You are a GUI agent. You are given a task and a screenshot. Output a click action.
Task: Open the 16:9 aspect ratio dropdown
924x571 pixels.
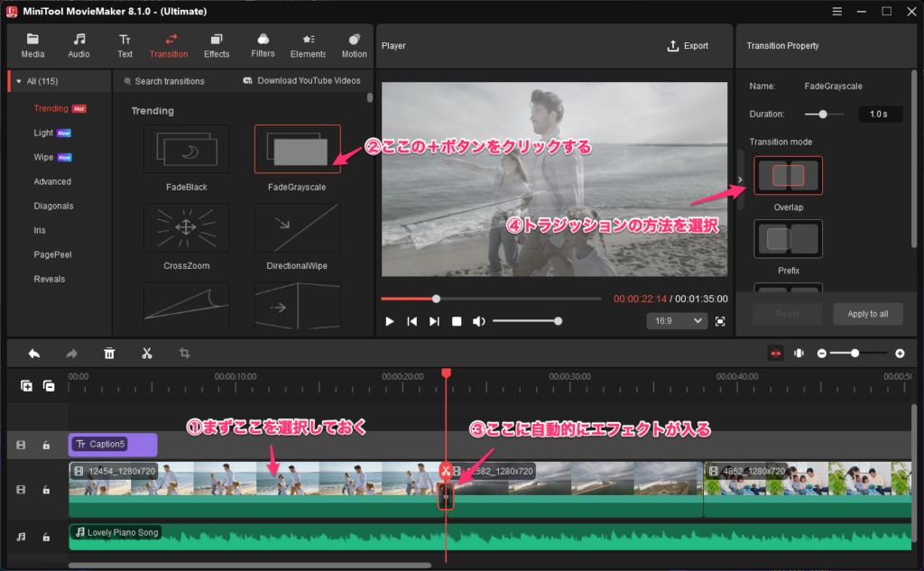click(677, 321)
